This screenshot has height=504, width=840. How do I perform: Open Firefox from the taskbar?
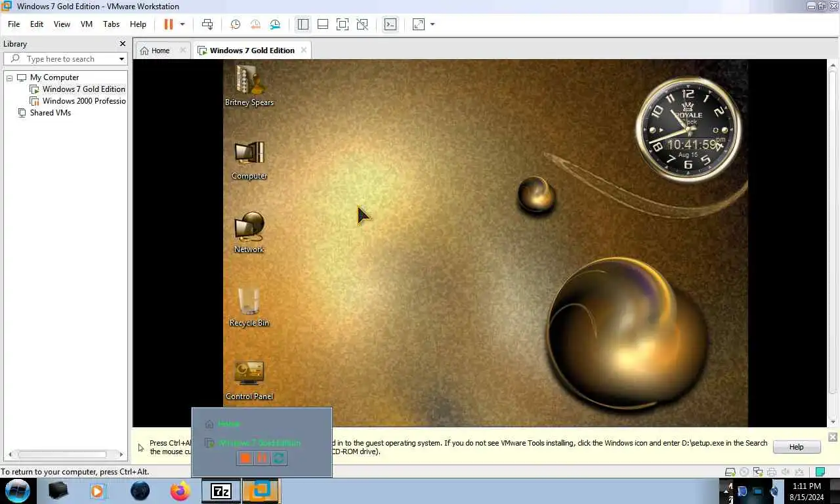180,491
